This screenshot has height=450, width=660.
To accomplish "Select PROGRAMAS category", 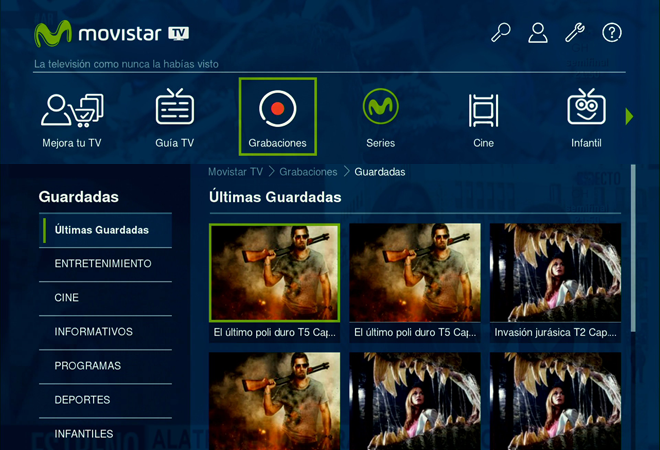I will pos(105,366).
